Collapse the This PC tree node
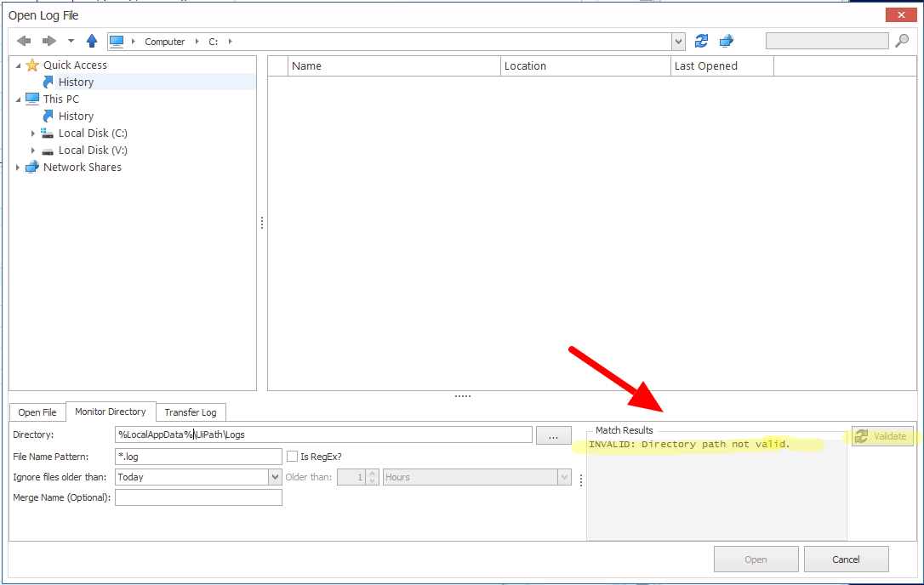This screenshot has width=924, height=585. pos(18,99)
